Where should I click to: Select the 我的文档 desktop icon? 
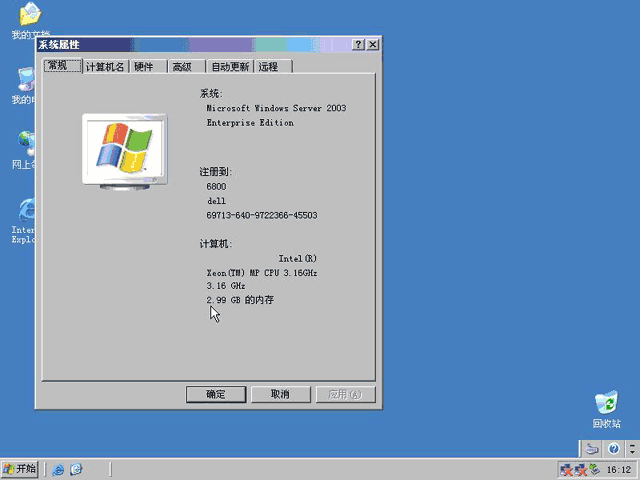click(31, 20)
